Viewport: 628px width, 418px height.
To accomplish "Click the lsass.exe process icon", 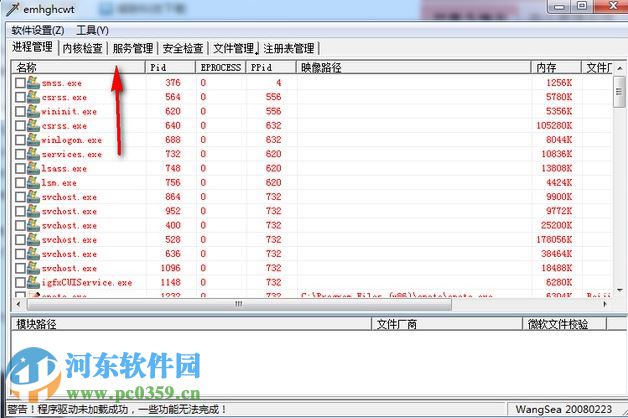I will coord(33,168).
